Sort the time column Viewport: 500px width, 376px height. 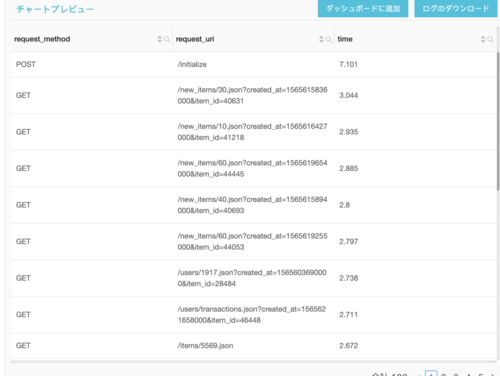[x=483, y=39]
